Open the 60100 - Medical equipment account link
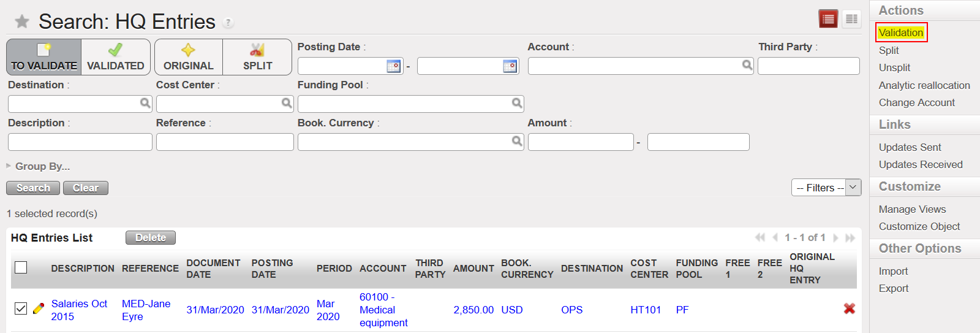 coord(383,310)
